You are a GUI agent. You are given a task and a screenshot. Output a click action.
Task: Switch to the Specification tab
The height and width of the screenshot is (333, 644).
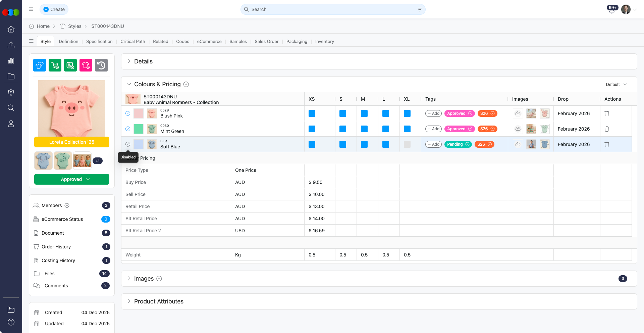pos(99,42)
